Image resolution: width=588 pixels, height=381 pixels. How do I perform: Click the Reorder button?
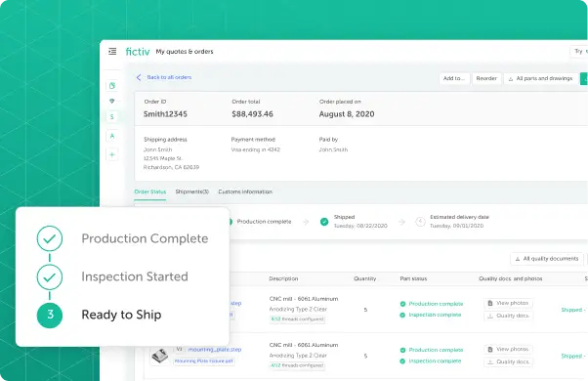486,78
